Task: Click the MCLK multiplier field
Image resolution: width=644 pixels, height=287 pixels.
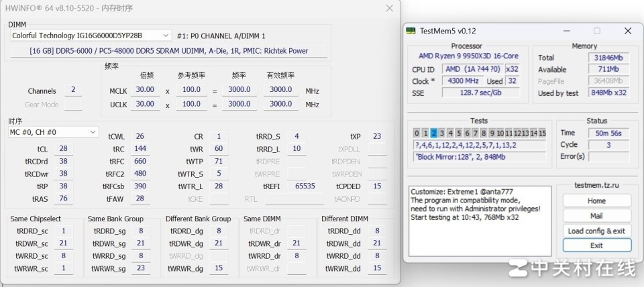Action: [x=144, y=90]
